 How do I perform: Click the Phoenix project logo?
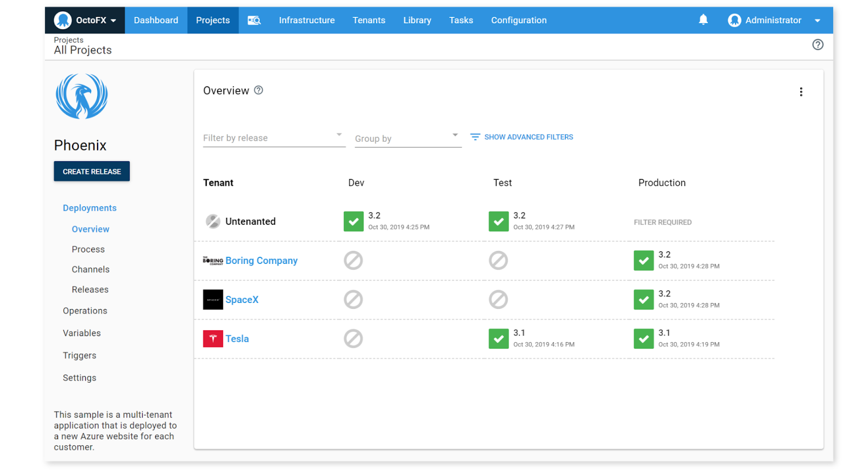point(82,97)
